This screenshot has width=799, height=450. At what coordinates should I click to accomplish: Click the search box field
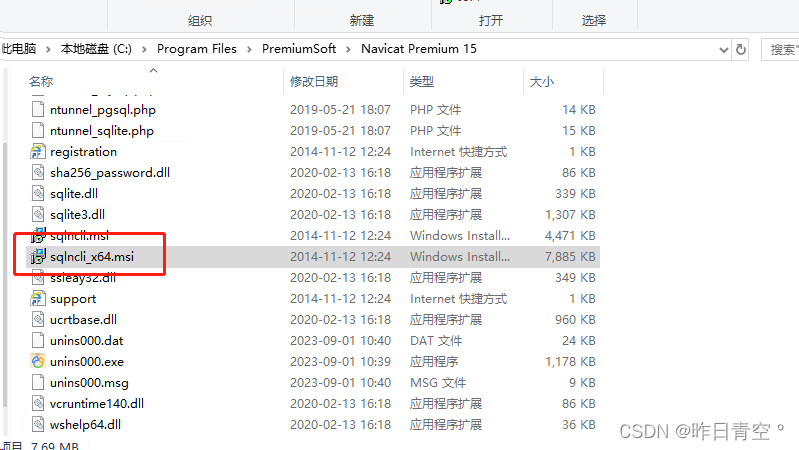pos(780,49)
